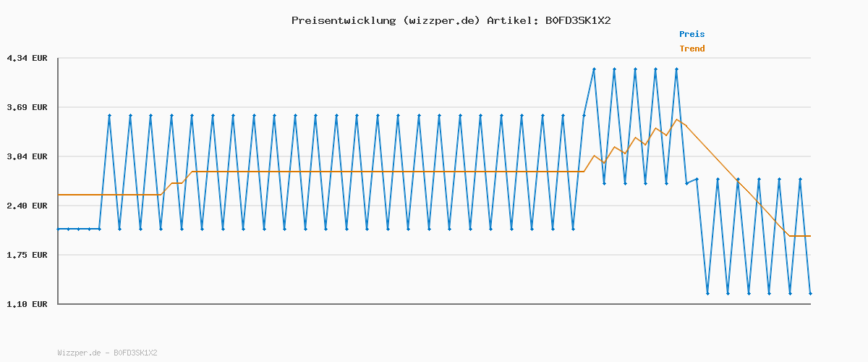Click the 4.34 EUR axis label
868x362 pixels.
coord(27,58)
